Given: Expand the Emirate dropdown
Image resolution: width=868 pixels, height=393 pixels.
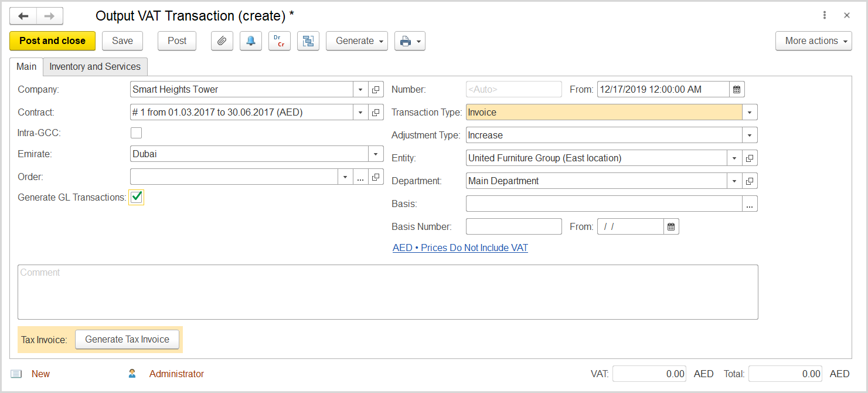Looking at the screenshot, I should 376,154.
